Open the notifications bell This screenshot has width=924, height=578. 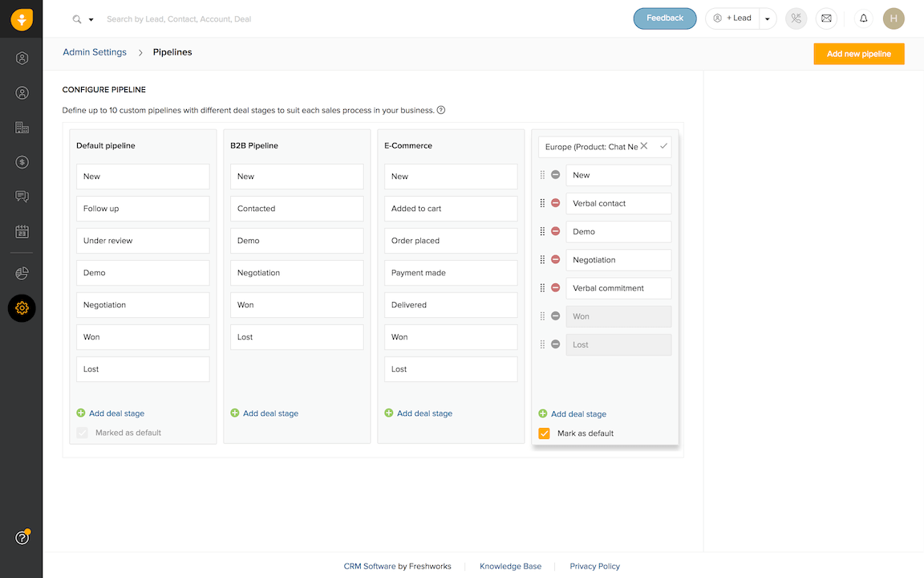[x=864, y=18]
